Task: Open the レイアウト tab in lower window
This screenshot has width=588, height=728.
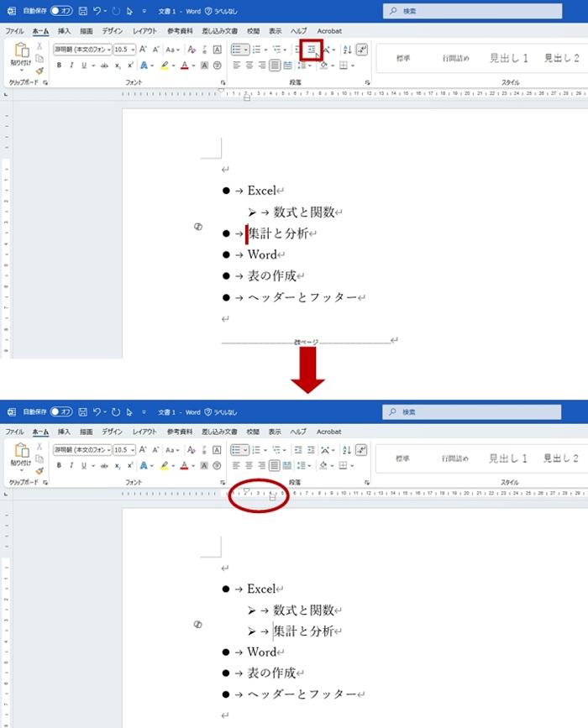Action: tap(144, 432)
